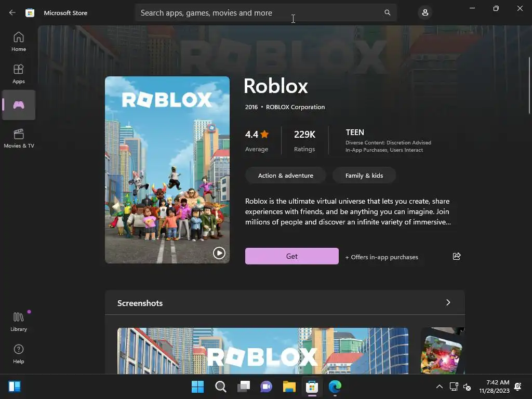Open the Chat app on taskbar
This screenshot has height=399, width=532.
267,387
